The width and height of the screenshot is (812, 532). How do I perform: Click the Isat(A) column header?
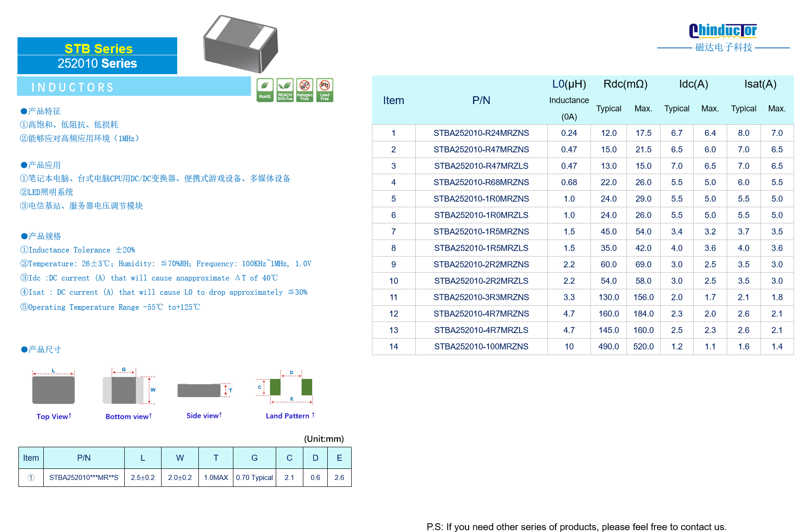(x=760, y=84)
